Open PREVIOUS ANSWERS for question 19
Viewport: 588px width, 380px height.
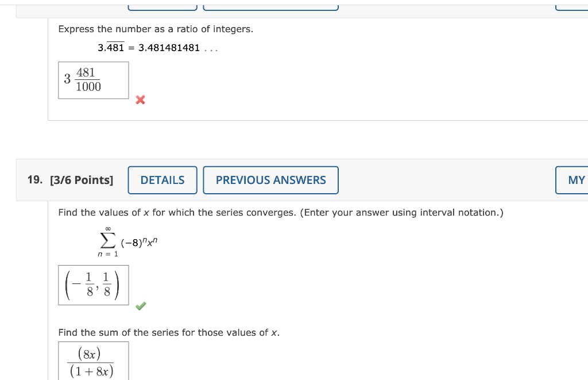click(270, 180)
